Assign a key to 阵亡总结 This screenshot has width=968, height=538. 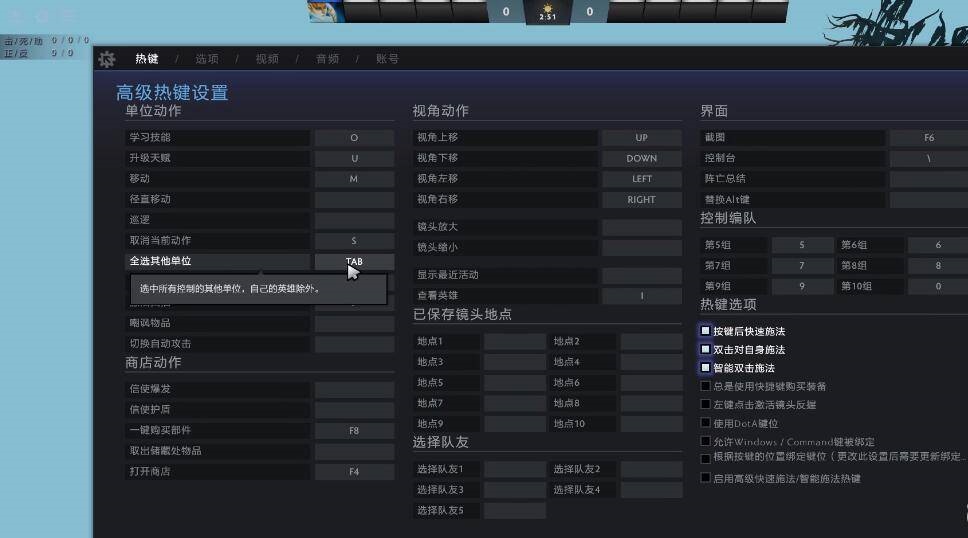coord(928,179)
